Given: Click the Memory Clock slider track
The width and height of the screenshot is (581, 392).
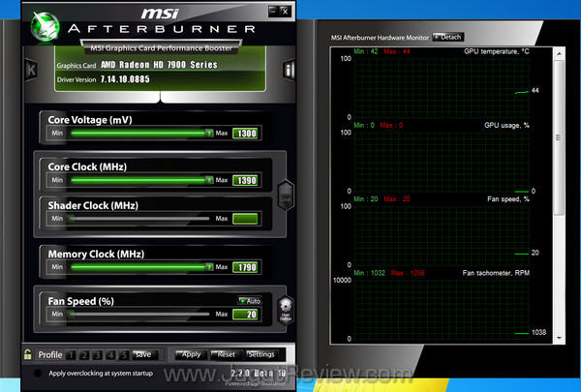Looking at the screenshot, I should [x=136, y=266].
